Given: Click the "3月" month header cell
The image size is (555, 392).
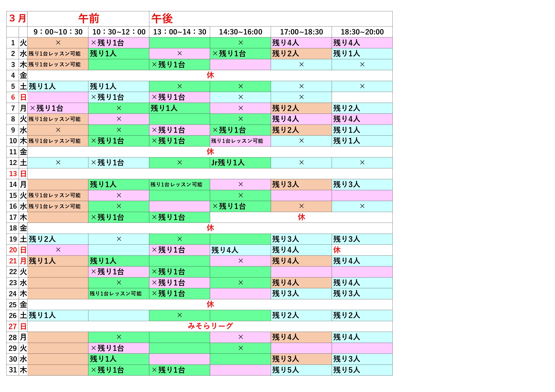Looking at the screenshot, I should click(17, 19).
